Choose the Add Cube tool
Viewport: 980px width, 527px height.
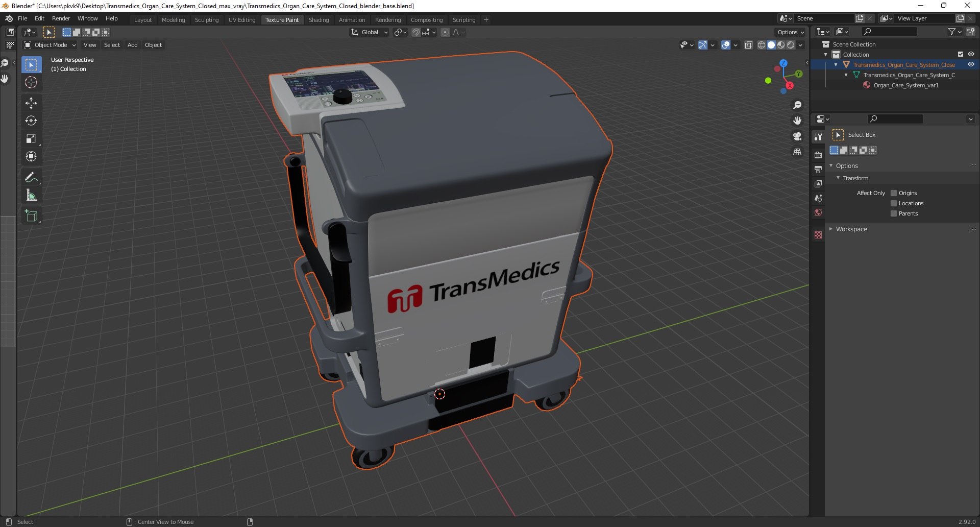tap(31, 216)
